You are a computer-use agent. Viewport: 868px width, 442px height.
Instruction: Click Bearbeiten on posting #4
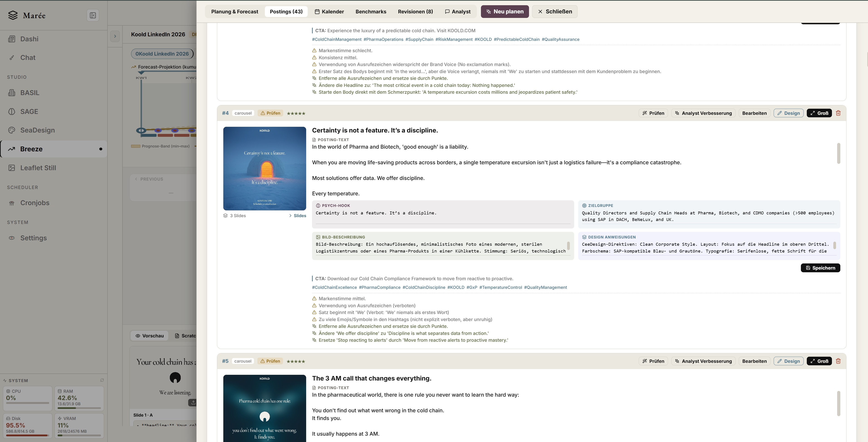click(x=754, y=113)
